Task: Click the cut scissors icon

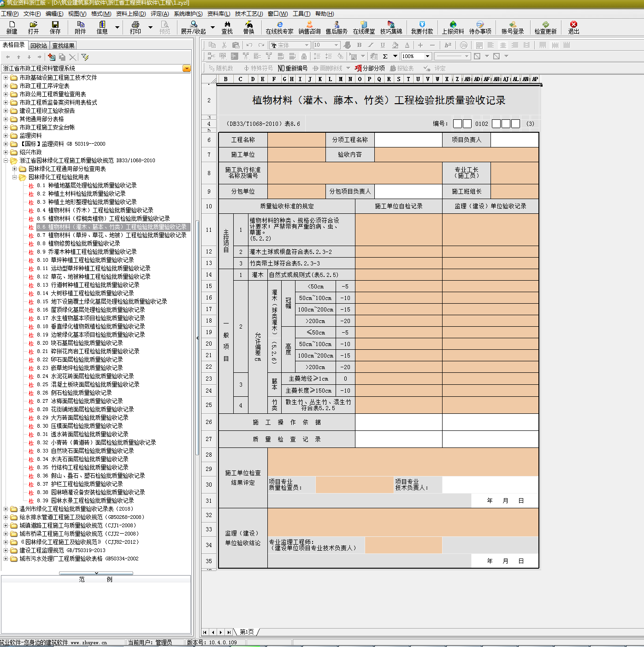Action: point(224,45)
